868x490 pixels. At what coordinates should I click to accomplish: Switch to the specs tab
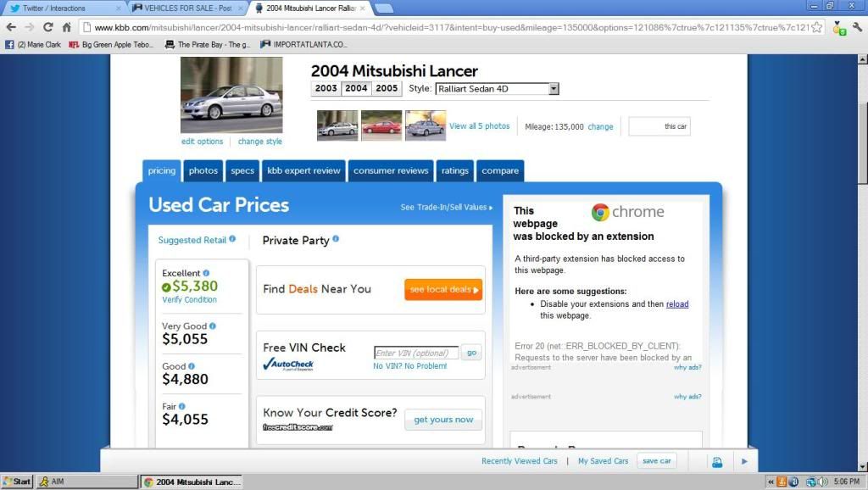click(242, 170)
